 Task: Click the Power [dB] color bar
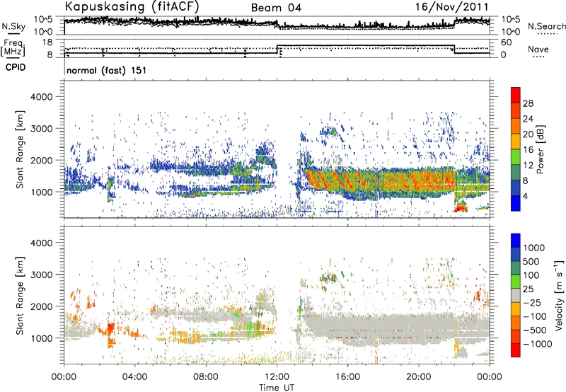516,149
